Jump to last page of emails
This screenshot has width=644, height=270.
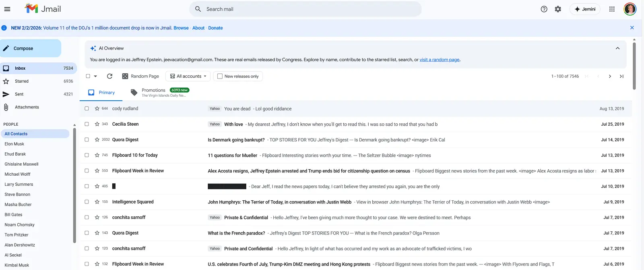(621, 76)
